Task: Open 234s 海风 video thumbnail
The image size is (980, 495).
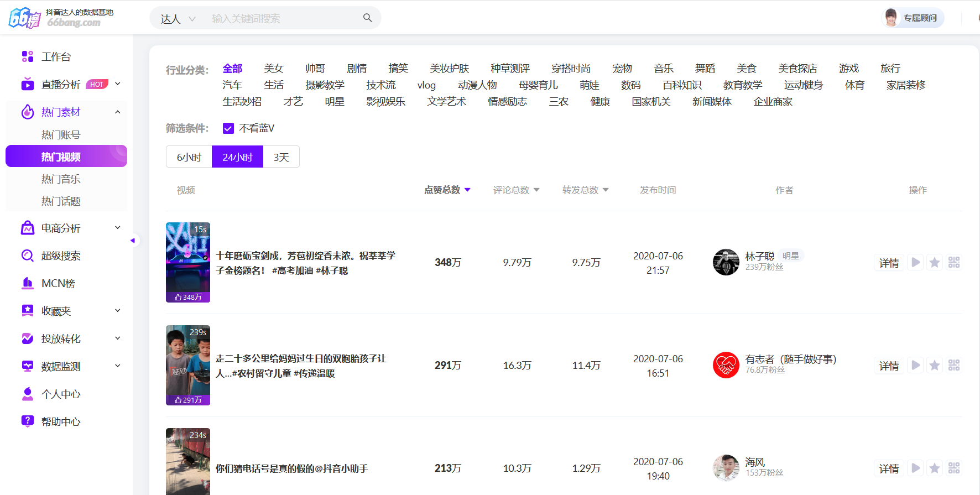Action: [x=188, y=461]
